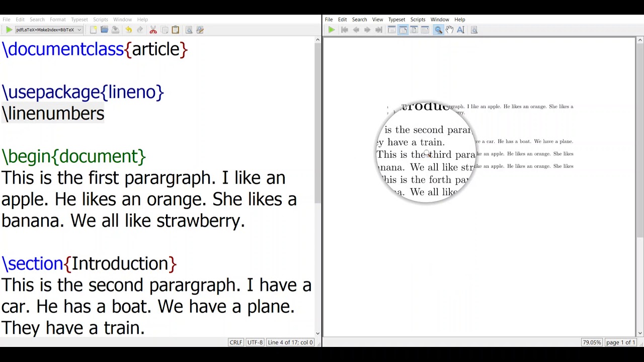Click the \begin{document} line
The width and height of the screenshot is (644, 362).
[73, 156]
